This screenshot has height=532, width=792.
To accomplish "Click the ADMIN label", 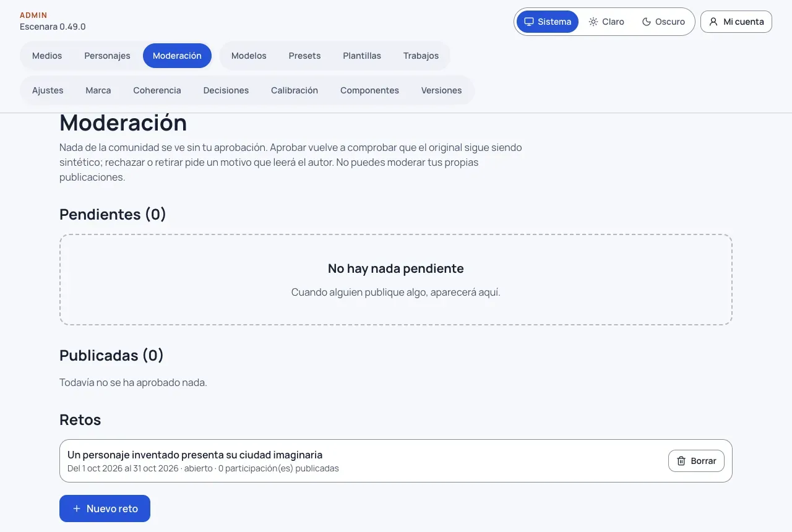I will (x=33, y=15).
